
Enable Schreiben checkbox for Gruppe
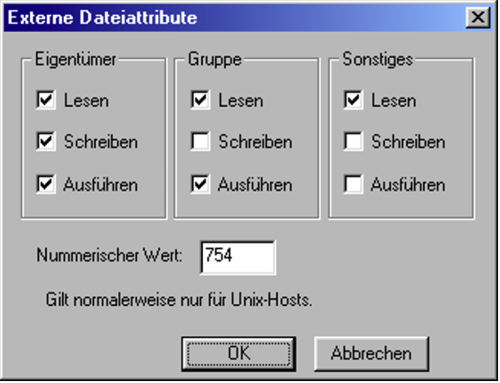pos(200,141)
